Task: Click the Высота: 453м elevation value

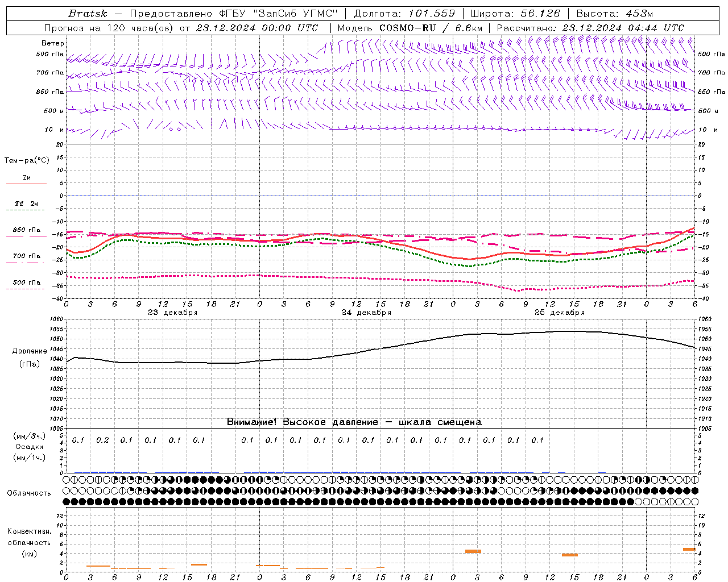Action: (615, 14)
